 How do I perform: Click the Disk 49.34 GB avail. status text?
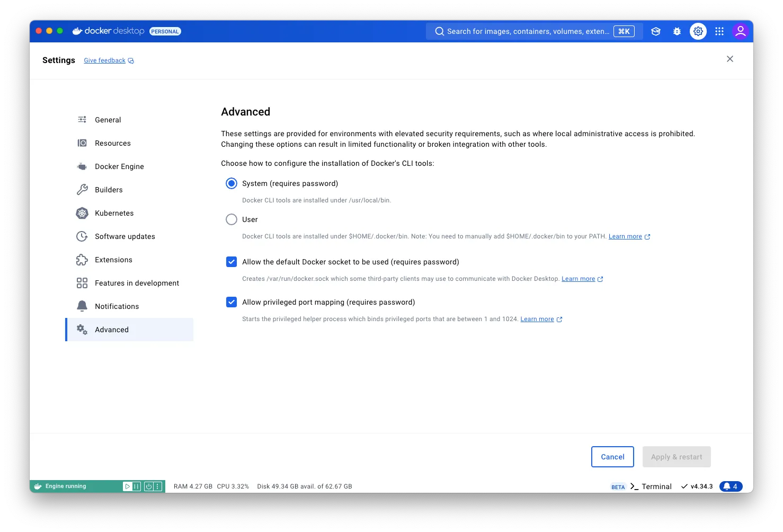click(305, 486)
